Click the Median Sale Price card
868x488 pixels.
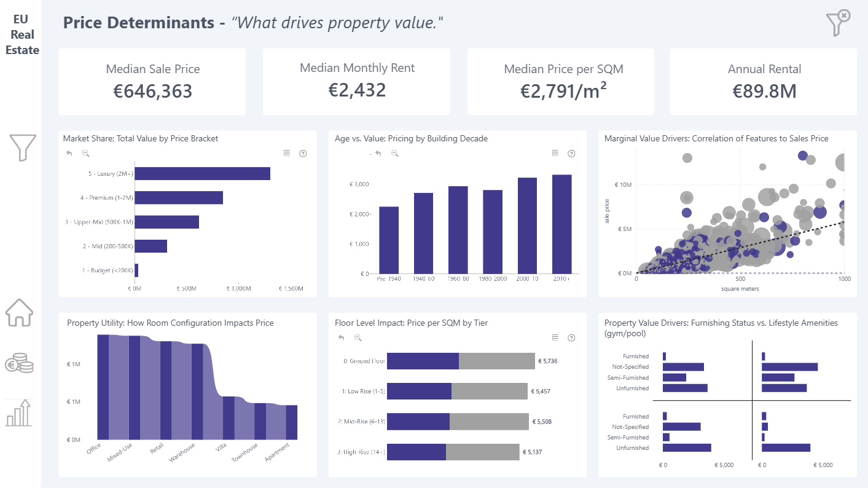click(x=152, y=82)
